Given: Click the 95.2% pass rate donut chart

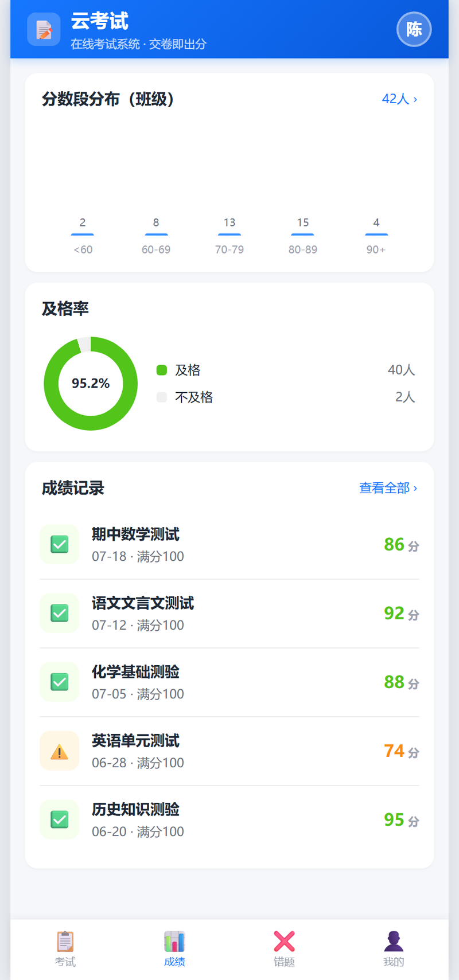Looking at the screenshot, I should [x=91, y=384].
